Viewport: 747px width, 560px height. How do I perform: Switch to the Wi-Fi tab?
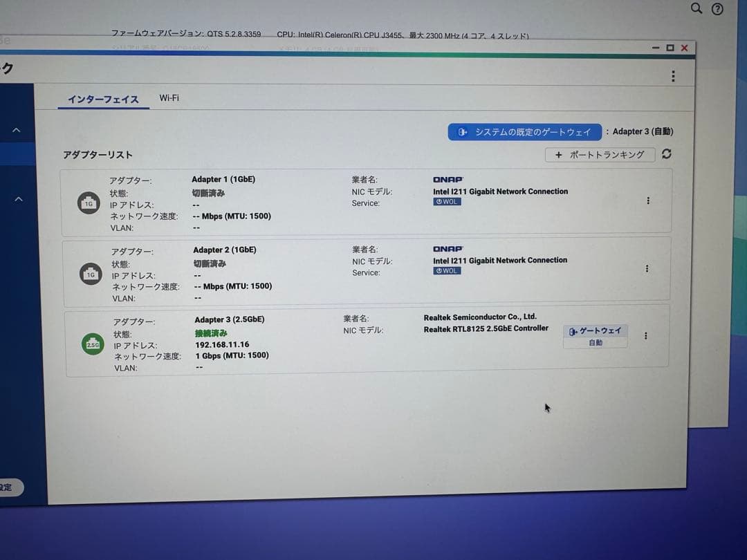pos(169,97)
